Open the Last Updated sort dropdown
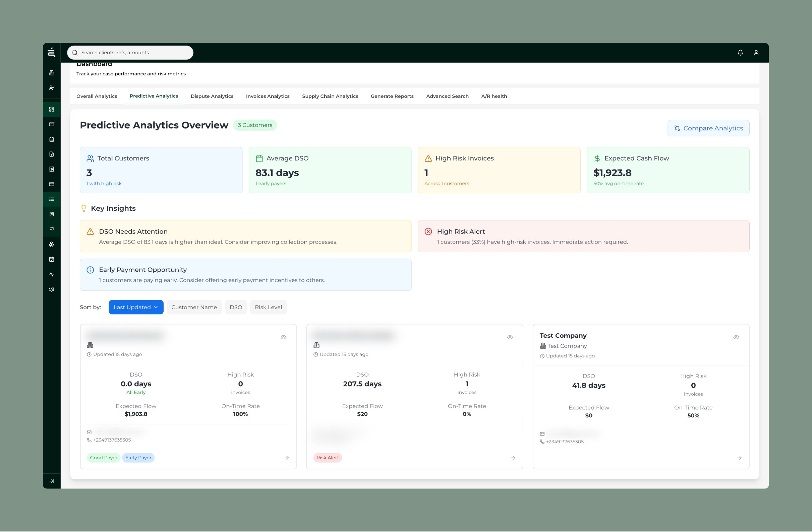The image size is (812, 532). point(136,307)
